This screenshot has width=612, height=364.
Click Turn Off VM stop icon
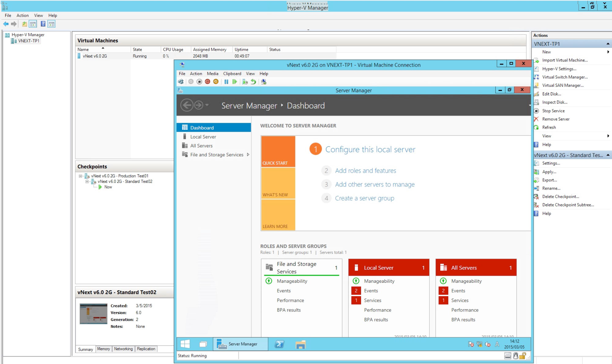click(199, 82)
